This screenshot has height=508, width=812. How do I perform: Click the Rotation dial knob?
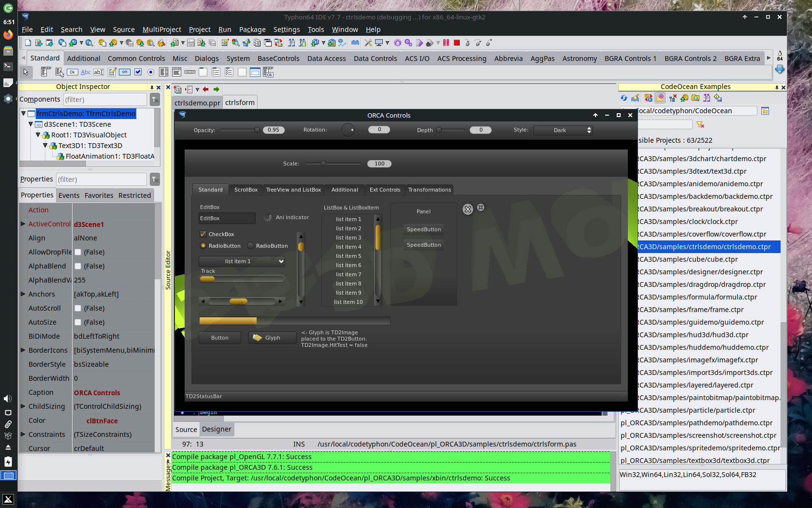[348, 130]
